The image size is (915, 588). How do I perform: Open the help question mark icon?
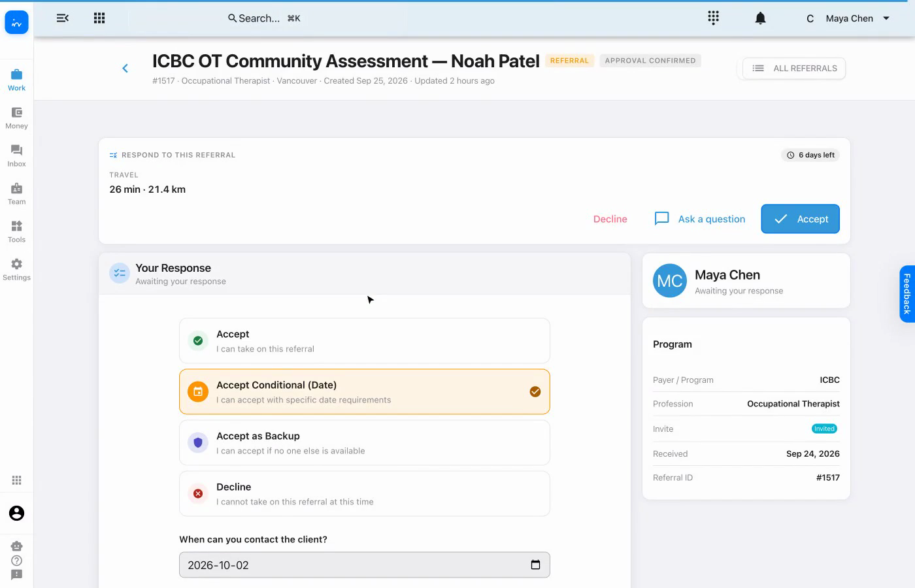[x=17, y=561]
